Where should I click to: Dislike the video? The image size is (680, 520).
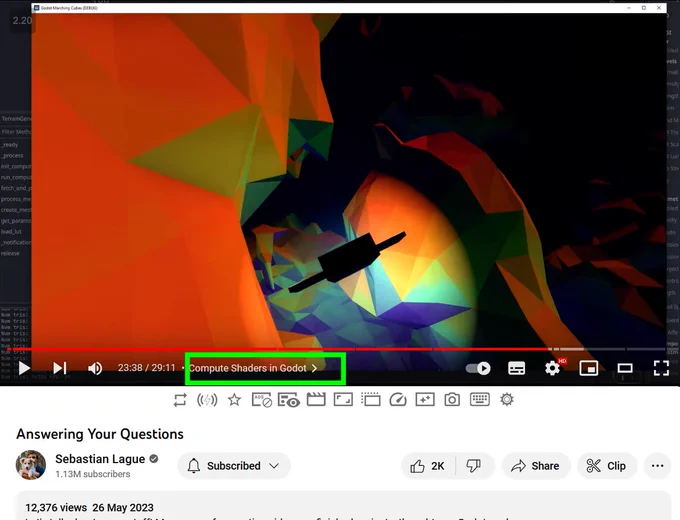474,466
